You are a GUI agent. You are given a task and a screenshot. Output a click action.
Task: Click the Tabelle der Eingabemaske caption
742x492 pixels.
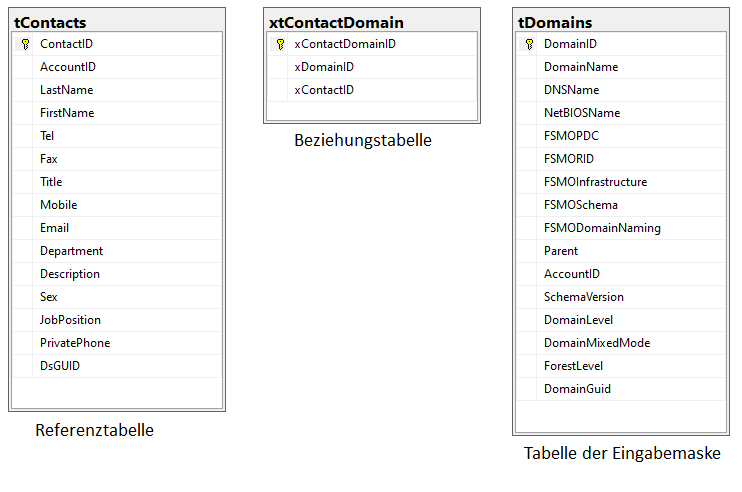click(622, 454)
